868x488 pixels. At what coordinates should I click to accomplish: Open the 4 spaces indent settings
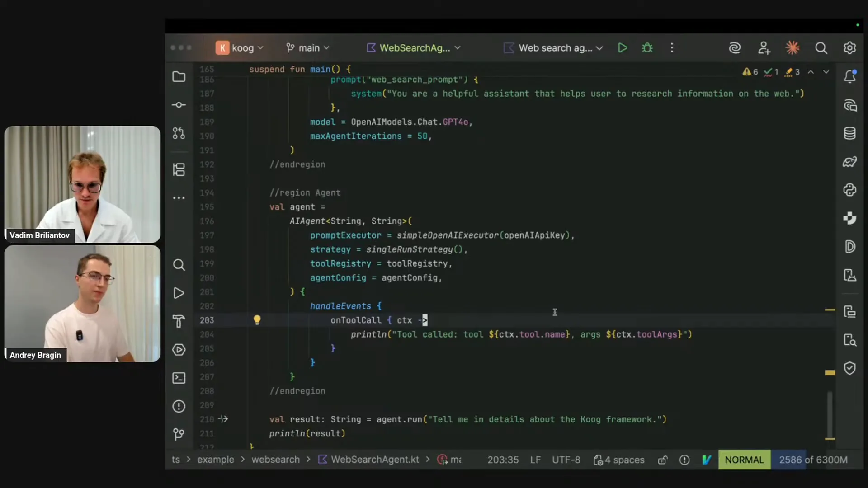pos(619,460)
